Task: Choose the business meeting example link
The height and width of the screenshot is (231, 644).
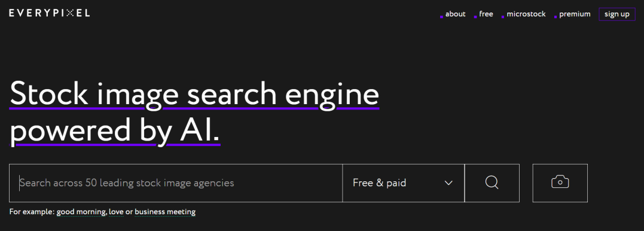Action: [x=165, y=212]
